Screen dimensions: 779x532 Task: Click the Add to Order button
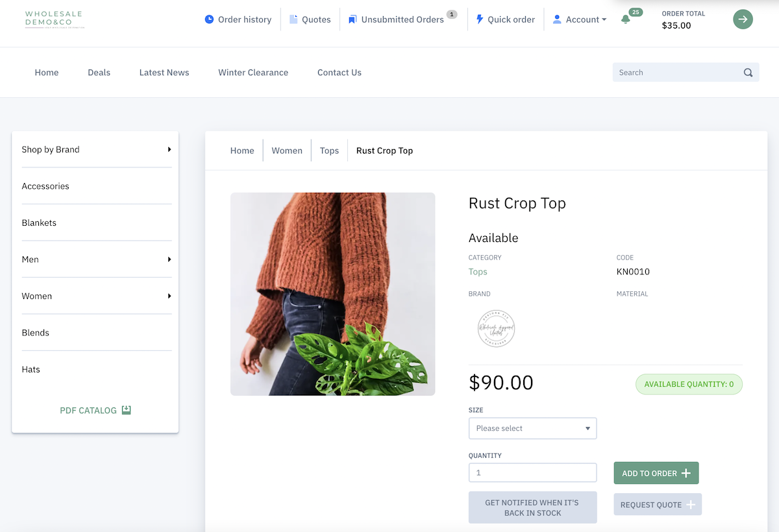point(656,474)
